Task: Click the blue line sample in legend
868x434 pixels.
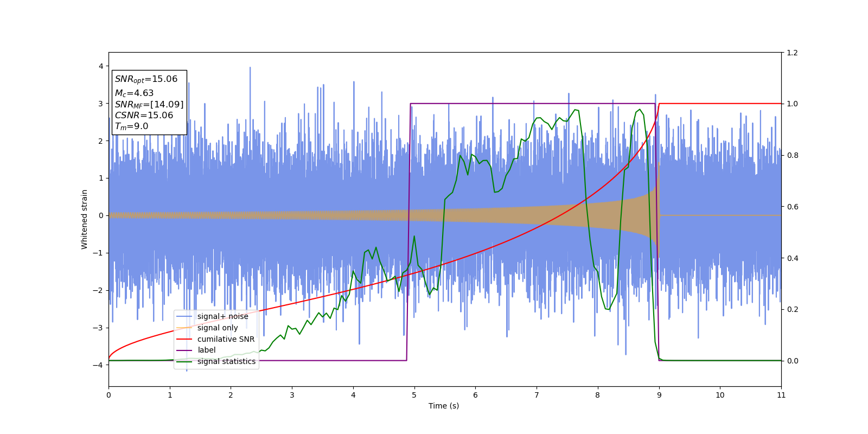Action: pyautogui.click(x=184, y=316)
